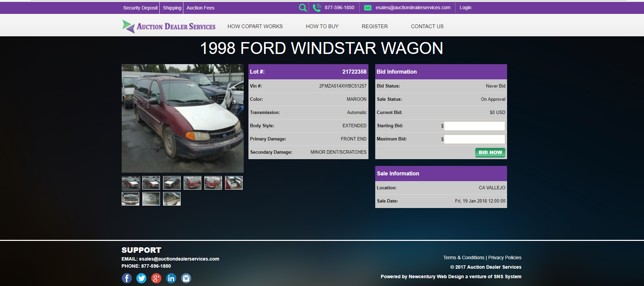
Task: Select the second thumbnail in top row
Action: click(x=151, y=183)
